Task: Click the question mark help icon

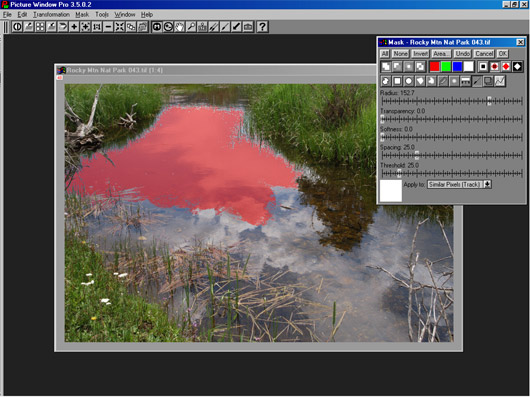Action: tap(262, 27)
